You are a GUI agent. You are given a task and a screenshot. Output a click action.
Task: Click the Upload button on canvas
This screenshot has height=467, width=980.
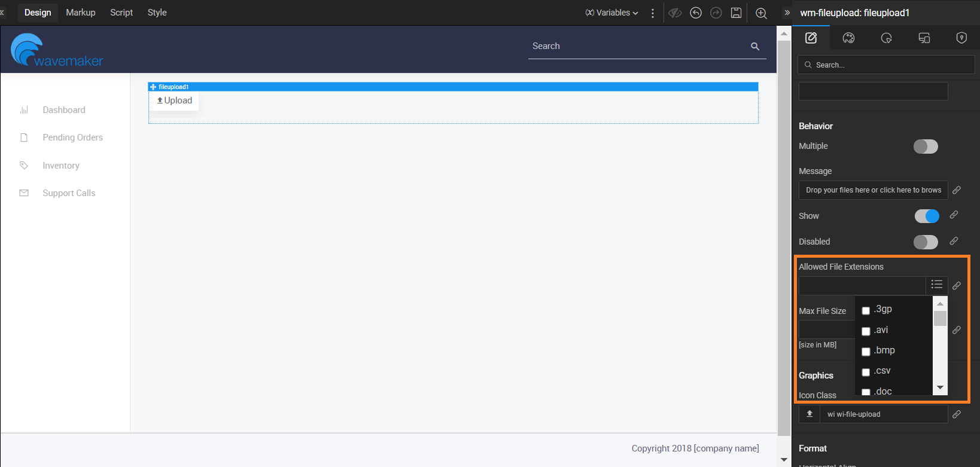pos(174,100)
